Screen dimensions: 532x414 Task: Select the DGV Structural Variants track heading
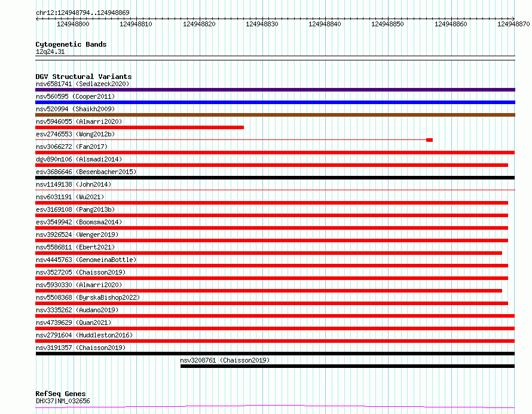84,77
